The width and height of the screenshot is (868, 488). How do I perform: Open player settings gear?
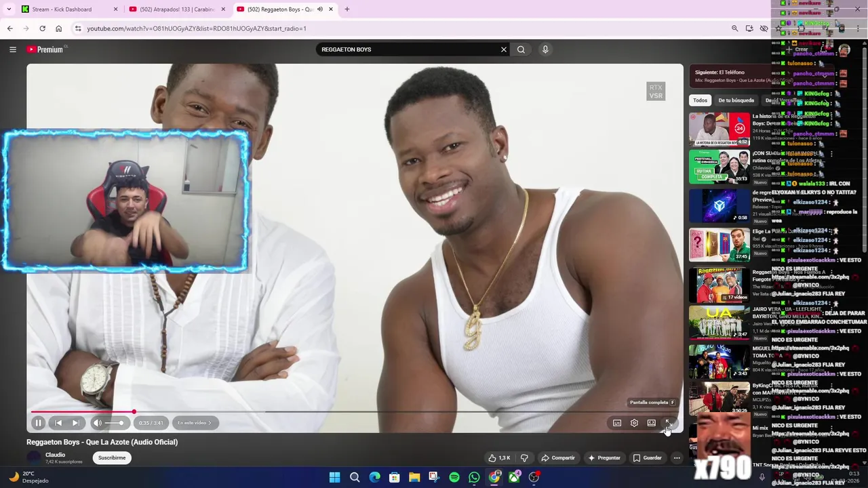coord(634,423)
